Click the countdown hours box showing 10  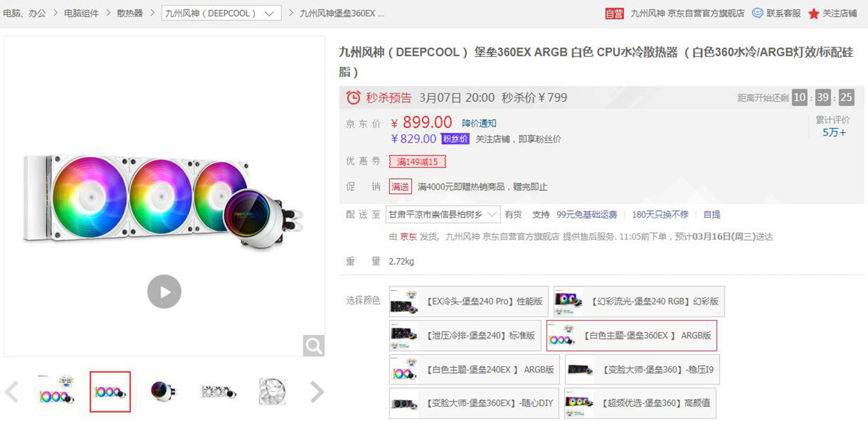[800, 98]
